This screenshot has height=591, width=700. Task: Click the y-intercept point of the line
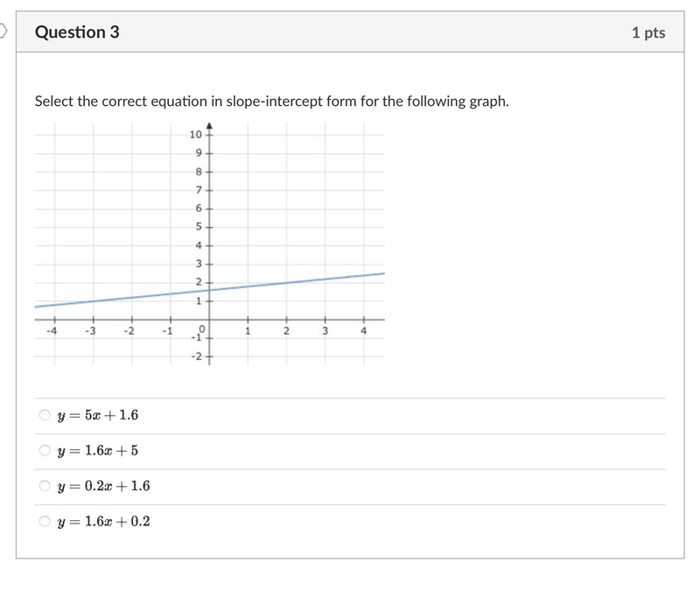tap(209, 290)
